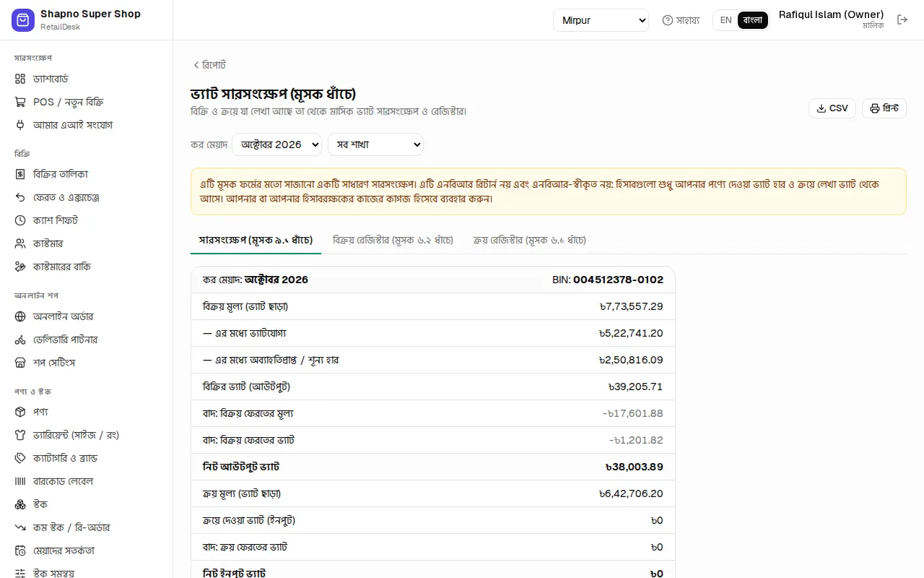924x578 pixels.
Task: Click the box icon next to পণ্য
Action: click(x=20, y=412)
